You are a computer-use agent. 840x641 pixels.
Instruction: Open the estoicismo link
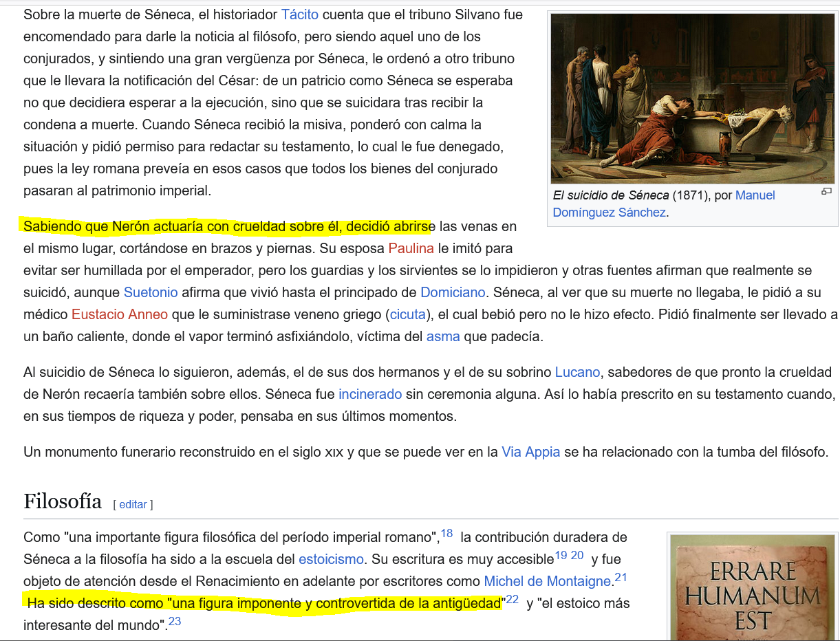pyautogui.click(x=331, y=558)
